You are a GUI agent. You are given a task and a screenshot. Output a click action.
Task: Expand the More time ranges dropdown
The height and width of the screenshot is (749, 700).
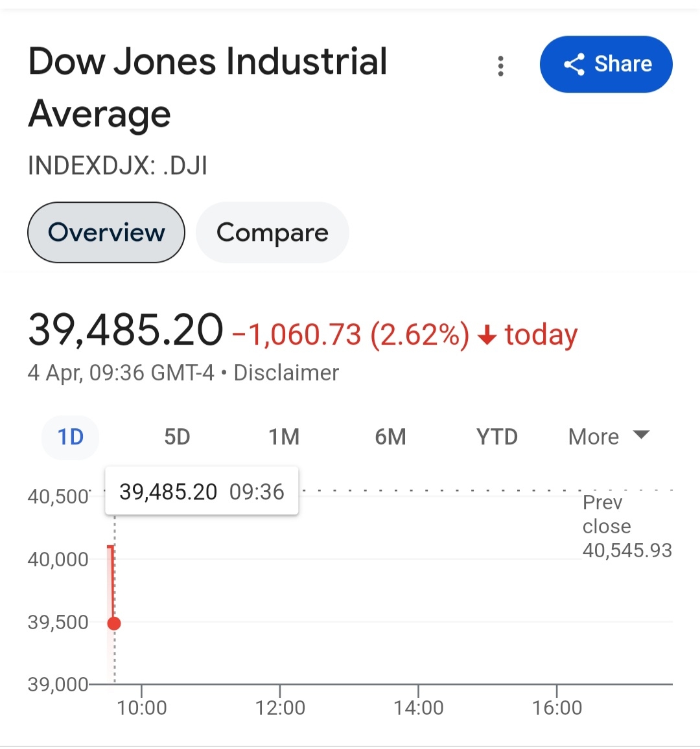[x=608, y=437]
